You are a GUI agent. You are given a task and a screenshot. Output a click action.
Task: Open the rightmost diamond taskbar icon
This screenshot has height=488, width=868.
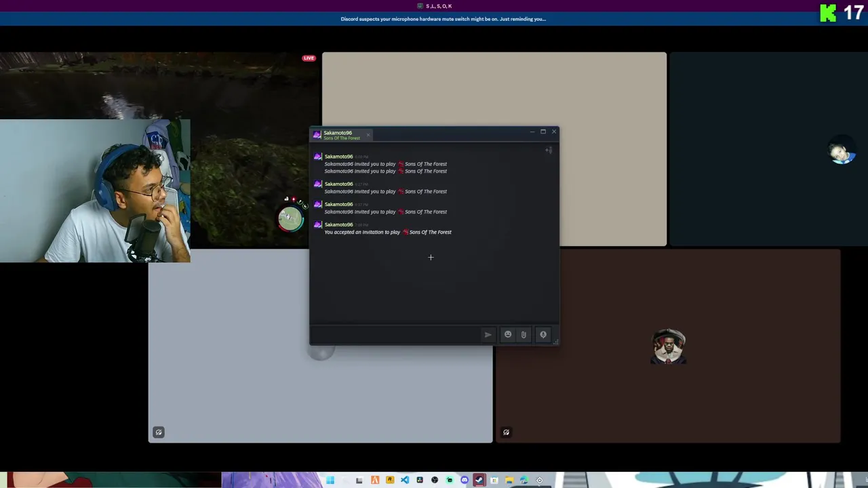tap(540, 481)
